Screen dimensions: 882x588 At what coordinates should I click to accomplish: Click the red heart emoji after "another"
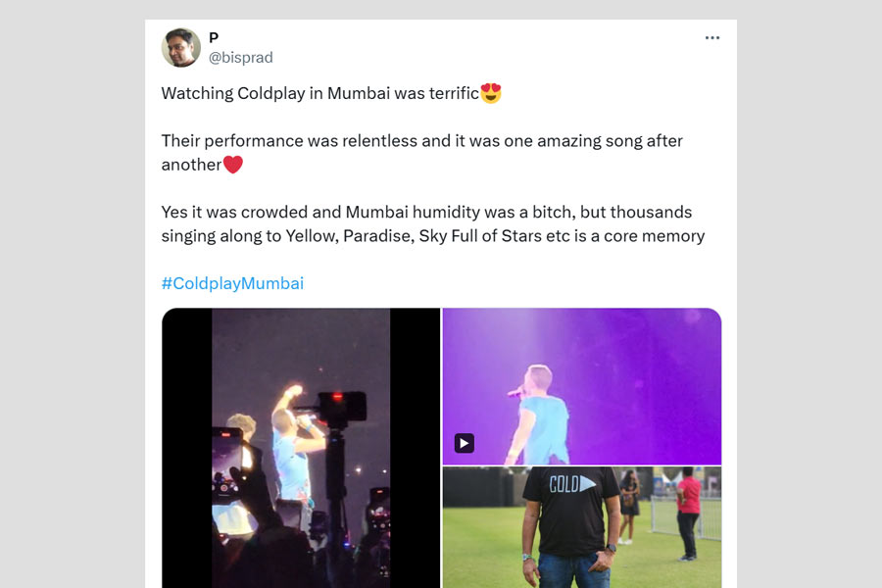[x=232, y=165]
